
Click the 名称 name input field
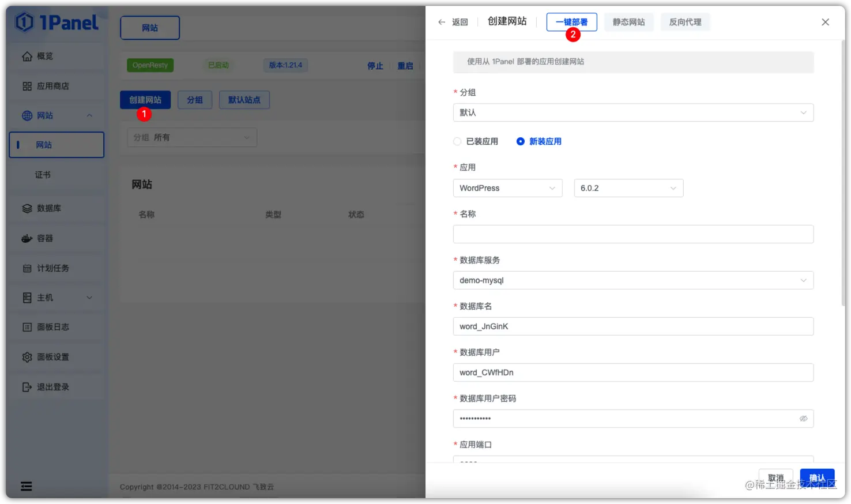click(x=632, y=234)
